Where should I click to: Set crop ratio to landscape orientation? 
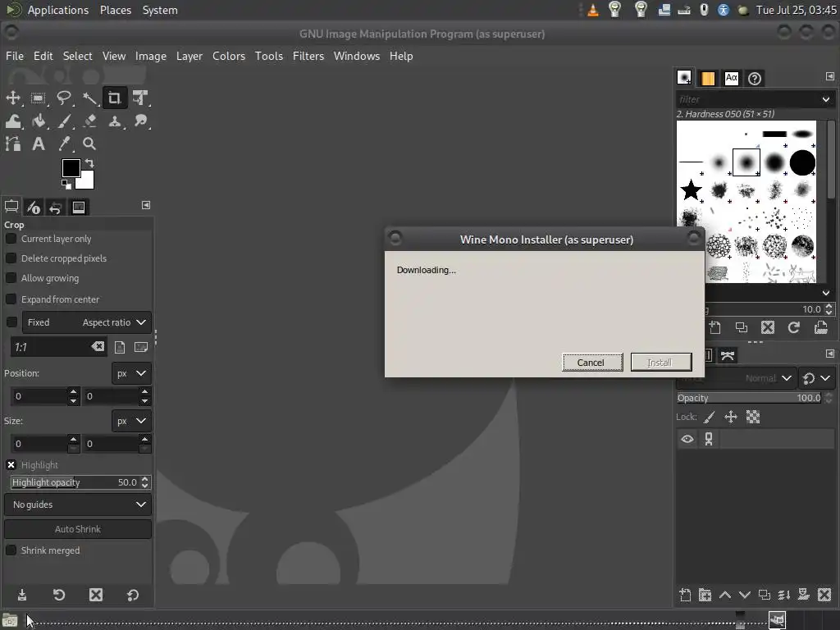[141, 347]
